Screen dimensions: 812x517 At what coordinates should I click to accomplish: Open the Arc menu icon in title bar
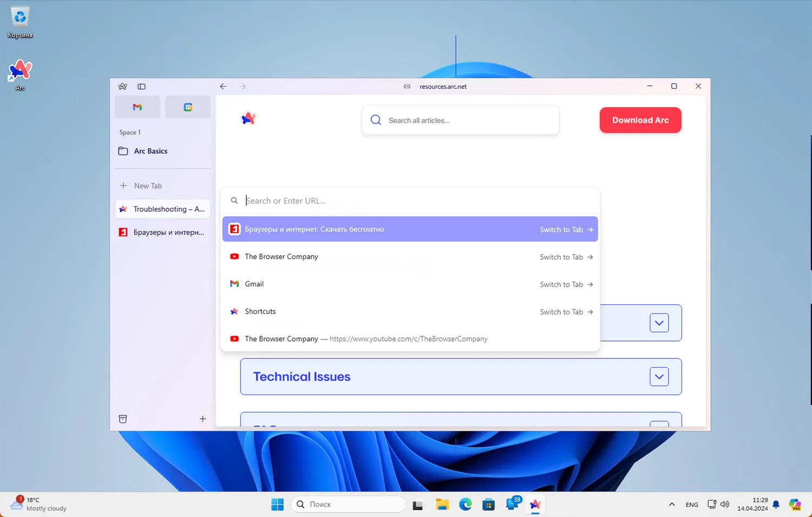coord(123,87)
